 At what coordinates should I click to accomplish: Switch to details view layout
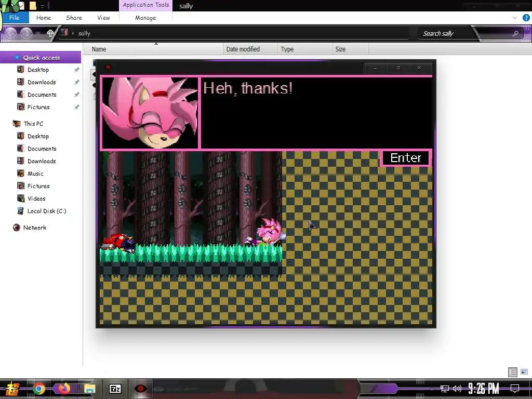(513, 372)
